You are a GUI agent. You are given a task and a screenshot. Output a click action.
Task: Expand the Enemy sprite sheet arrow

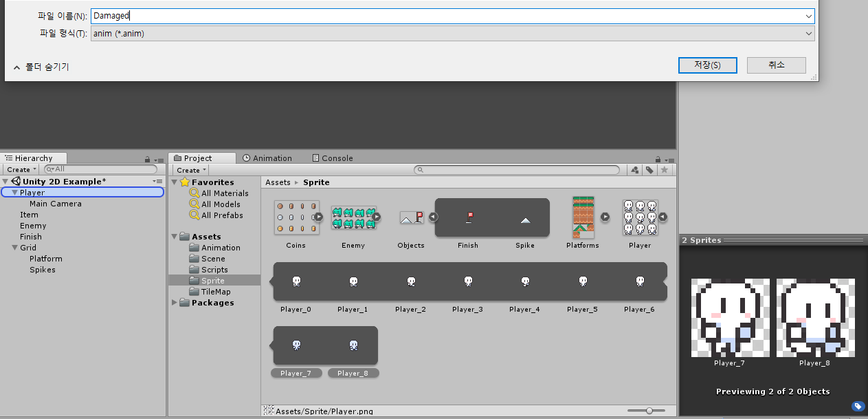click(376, 217)
